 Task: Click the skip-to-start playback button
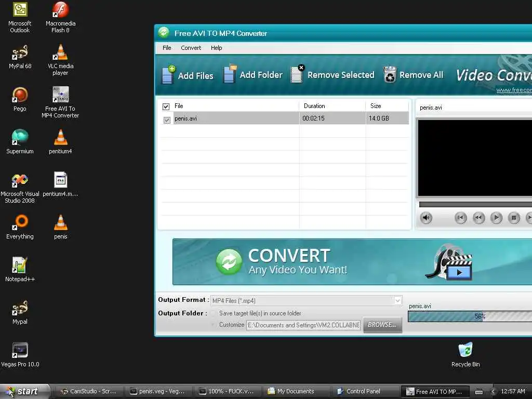[x=460, y=218]
